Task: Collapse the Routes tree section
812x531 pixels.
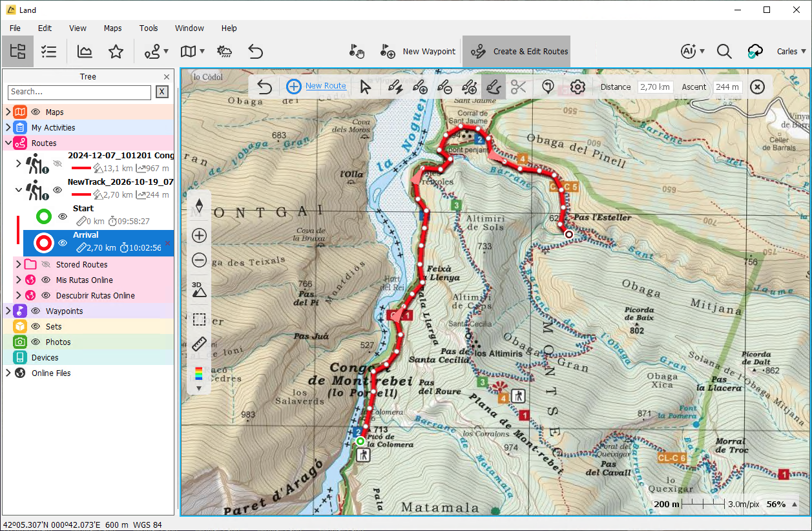Action: tap(8, 143)
